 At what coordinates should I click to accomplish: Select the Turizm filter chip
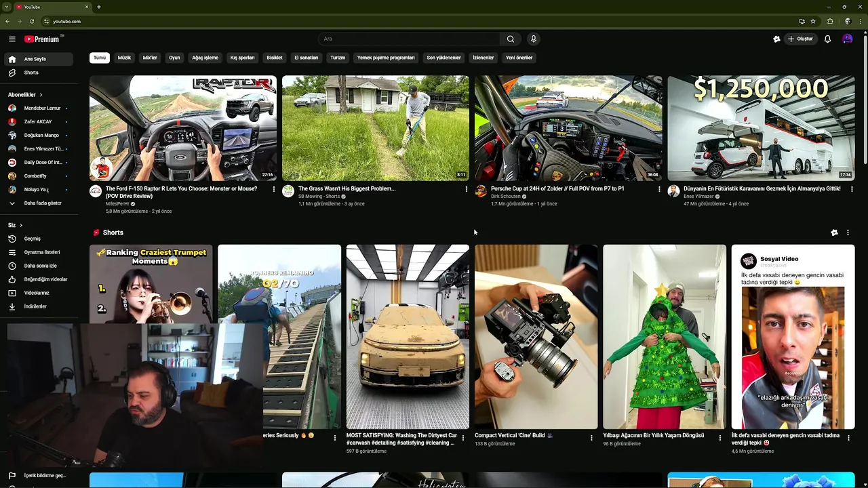pyautogui.click(x=338, y=58)
